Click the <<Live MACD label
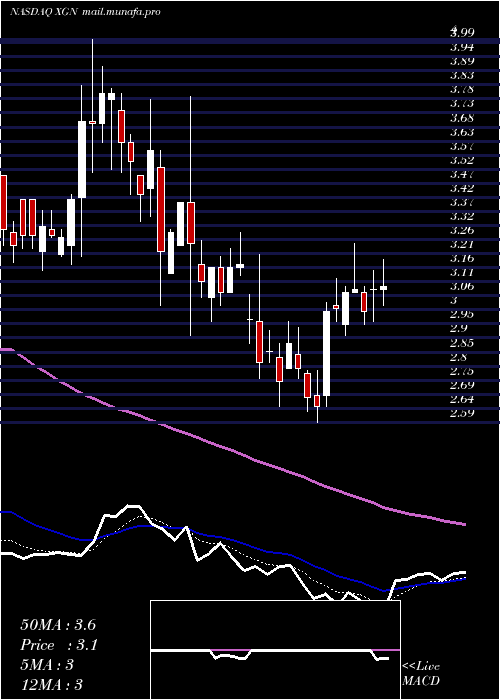The width and height of the screenshot is (500, 700). pyautogui.click(x=421, y=674)
